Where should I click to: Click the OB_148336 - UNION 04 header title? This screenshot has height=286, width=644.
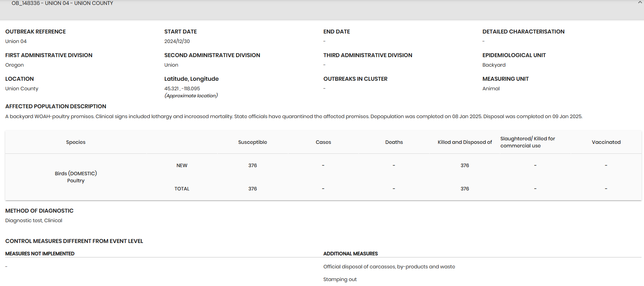click(x=62, y=3)
